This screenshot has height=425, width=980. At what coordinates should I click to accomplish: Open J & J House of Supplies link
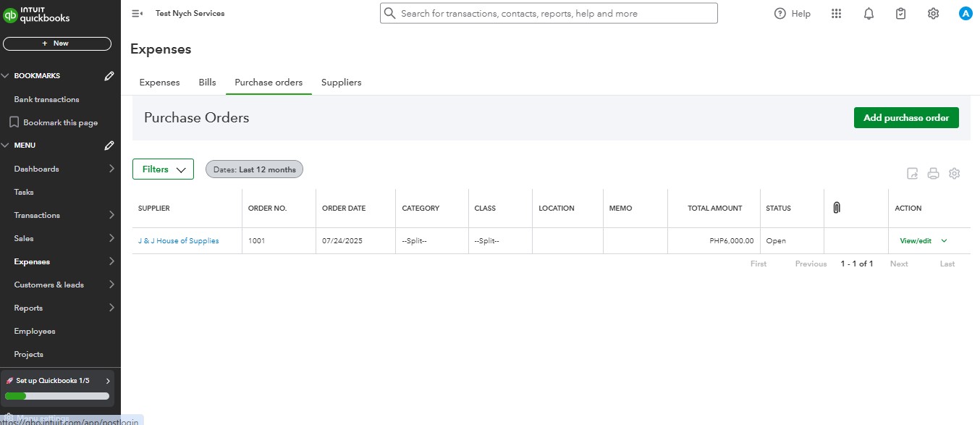point(178,241)
